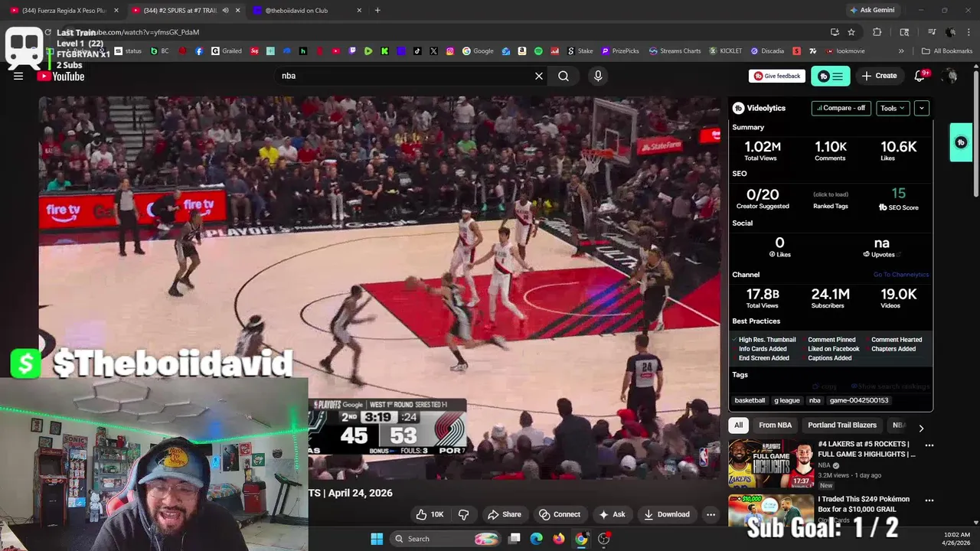This screenshot has width=980, height=551.
Task: Click the Ask button
Action: 612,514
